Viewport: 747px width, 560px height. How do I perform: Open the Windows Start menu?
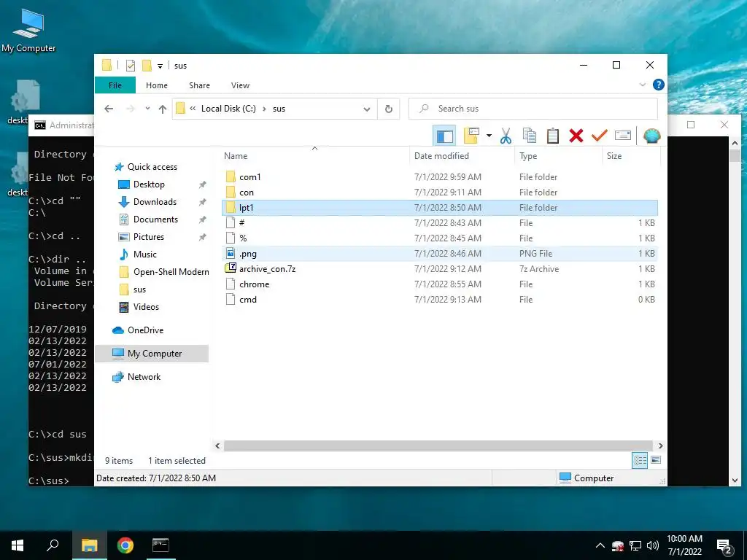pyautogui.click(x=18, y=545)
